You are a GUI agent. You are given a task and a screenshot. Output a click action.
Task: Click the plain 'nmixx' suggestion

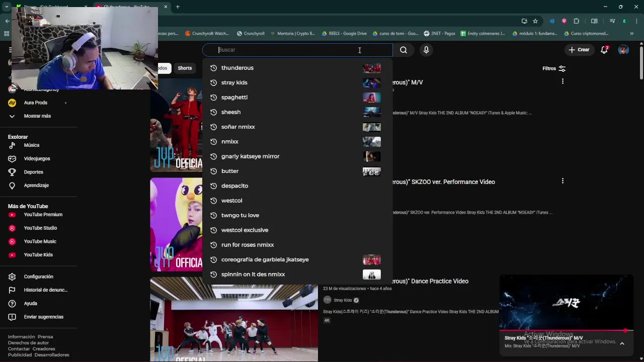click(x=297, y=141)
